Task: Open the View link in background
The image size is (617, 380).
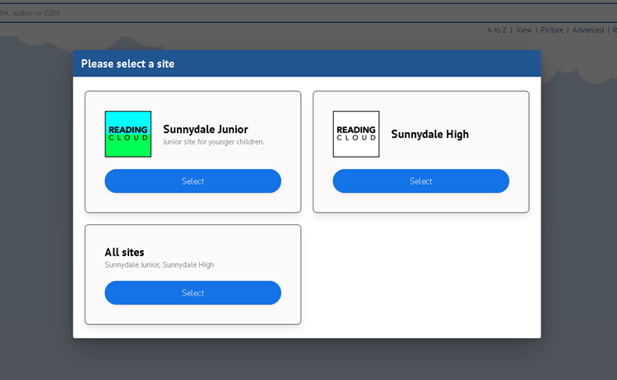Action: pyautogui.click(x=523, y=30)
